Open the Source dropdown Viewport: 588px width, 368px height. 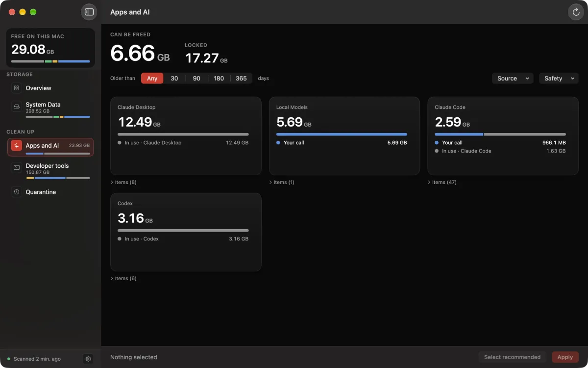tap(513, 79)
